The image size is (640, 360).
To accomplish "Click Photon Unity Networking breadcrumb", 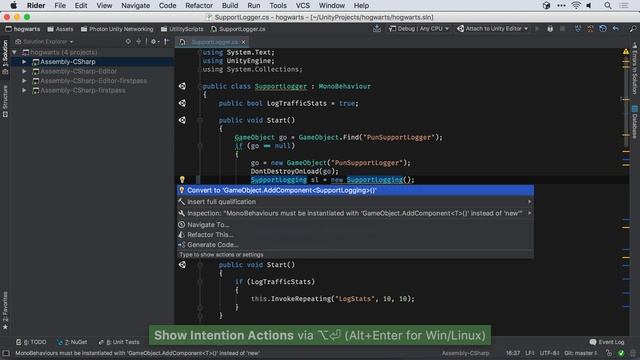I will pos(117,29).
